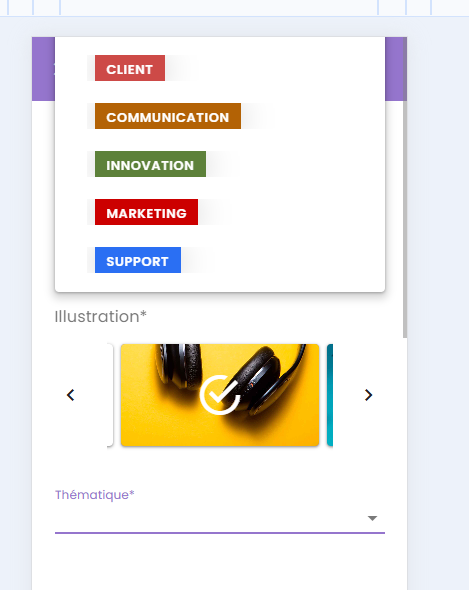This screenshot has height=590, width=469.
Task: Show the previous illustration with left chevron
Action: [x=70, y=395]
